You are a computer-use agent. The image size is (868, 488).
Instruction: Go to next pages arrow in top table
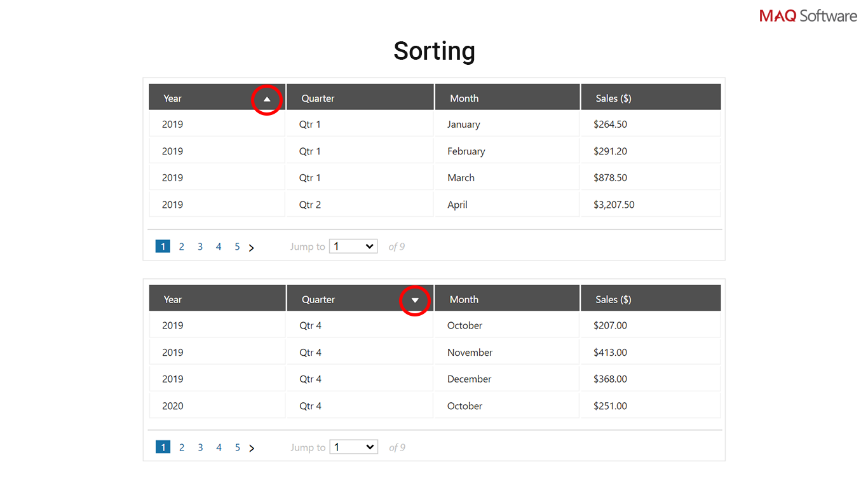[252, 248]
